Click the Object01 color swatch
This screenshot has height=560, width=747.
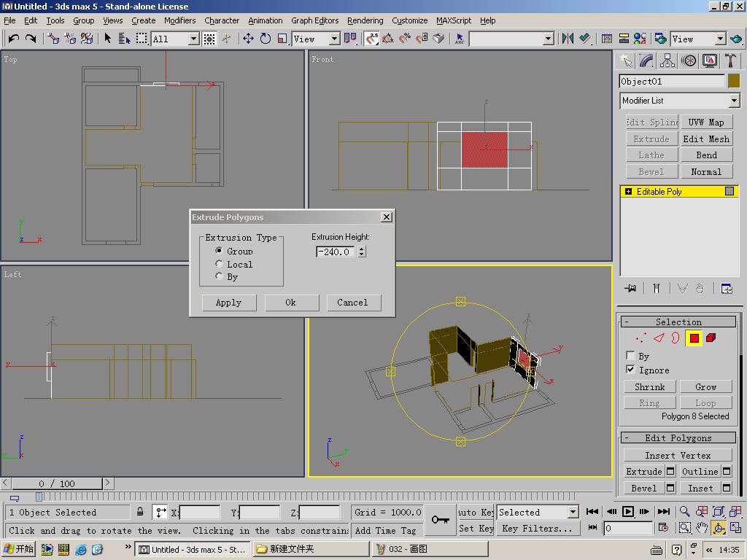pos(734,81)
